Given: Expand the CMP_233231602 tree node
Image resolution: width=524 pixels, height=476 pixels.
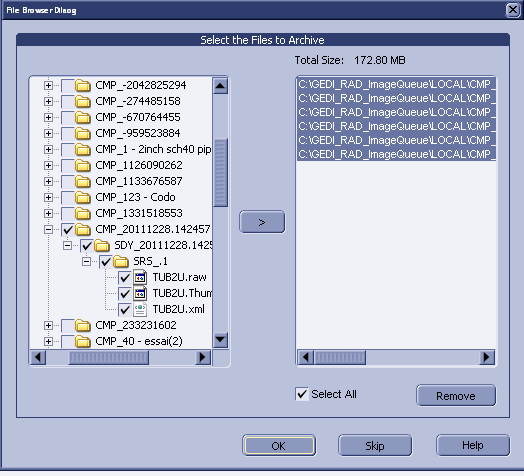Looking at the screenshot, I should click(x=48, y=325).
